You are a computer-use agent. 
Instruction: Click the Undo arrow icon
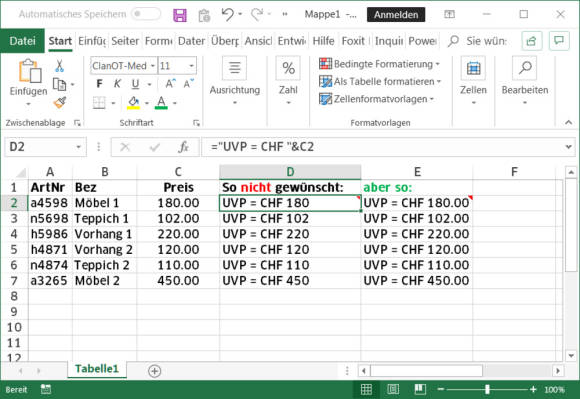tap(227, 14)
